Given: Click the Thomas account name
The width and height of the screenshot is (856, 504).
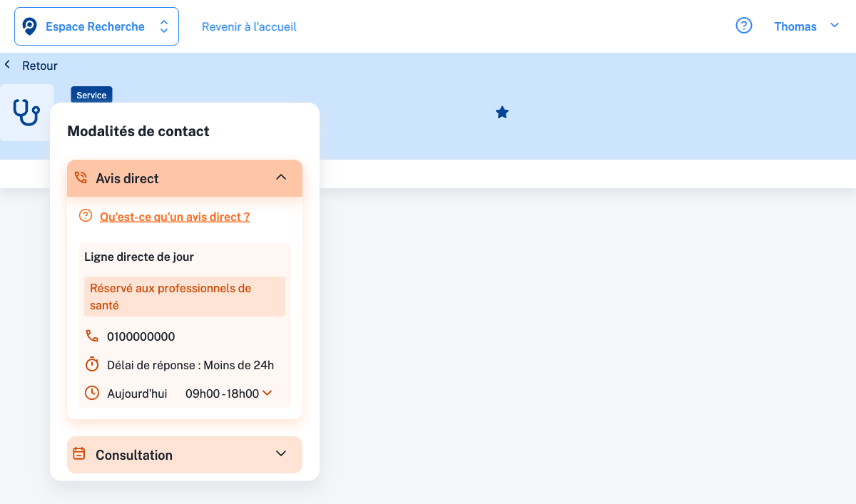Looking at the screenshot, I should click(795, 26).
